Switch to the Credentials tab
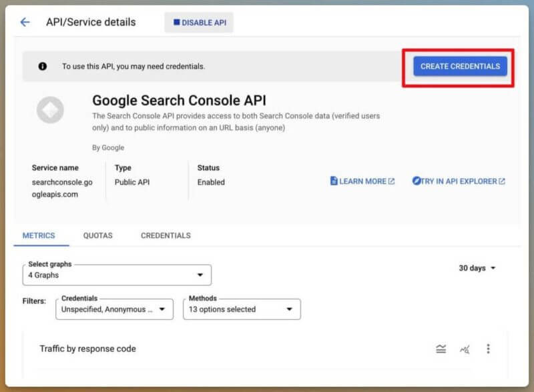The width and height of the screenshot is (534, 392). (166, 235)
